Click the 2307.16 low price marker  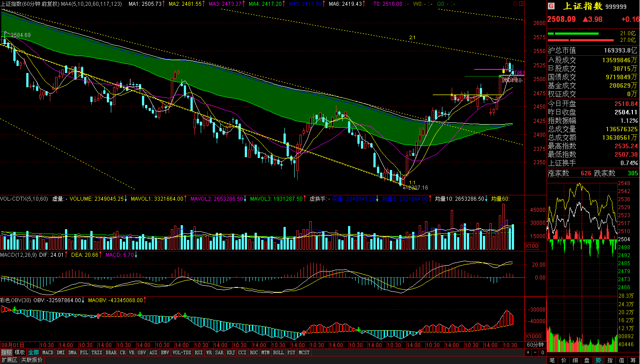tap(418, 188)
